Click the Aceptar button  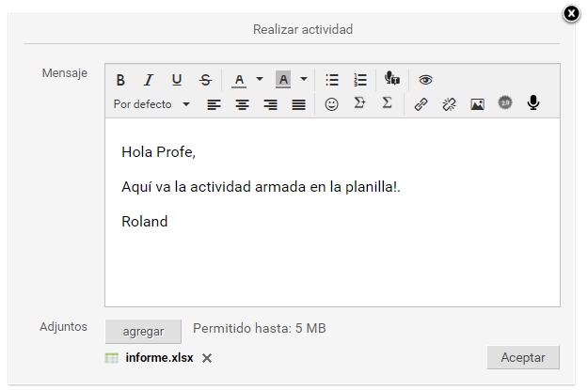click(x=523, y=357)
